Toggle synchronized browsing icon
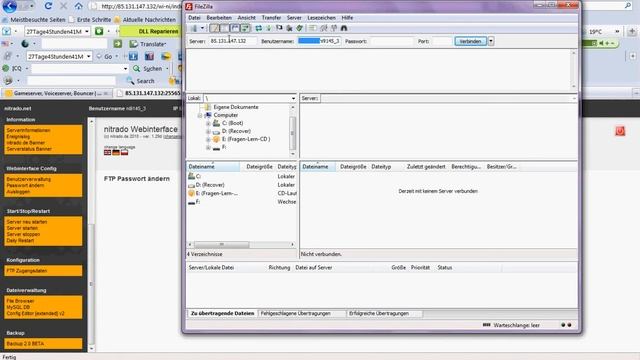The width and height of the screenshot is (640, 360). point(334,28)
